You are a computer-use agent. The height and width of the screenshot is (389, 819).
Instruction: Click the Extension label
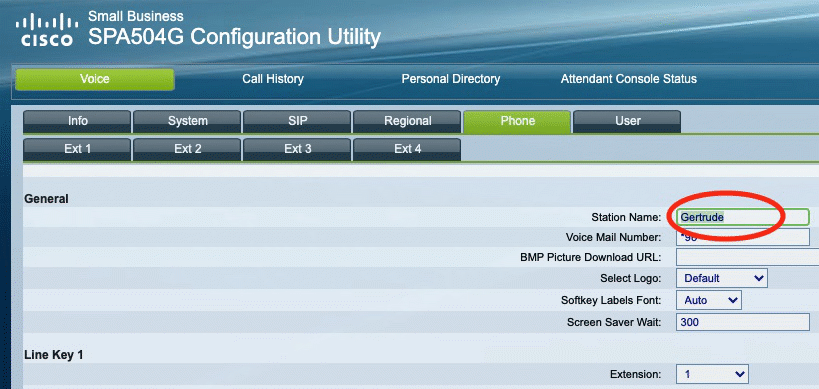tap(636, 374)
